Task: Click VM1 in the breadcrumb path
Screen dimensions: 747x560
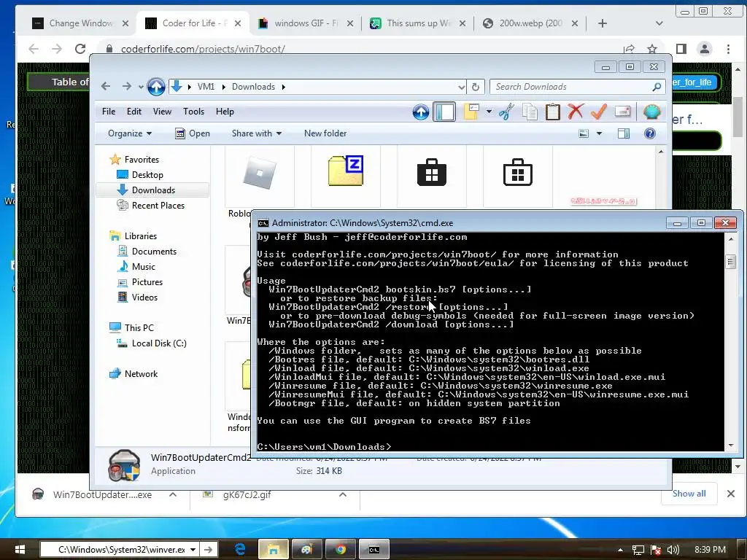Action: coord(206,87)
